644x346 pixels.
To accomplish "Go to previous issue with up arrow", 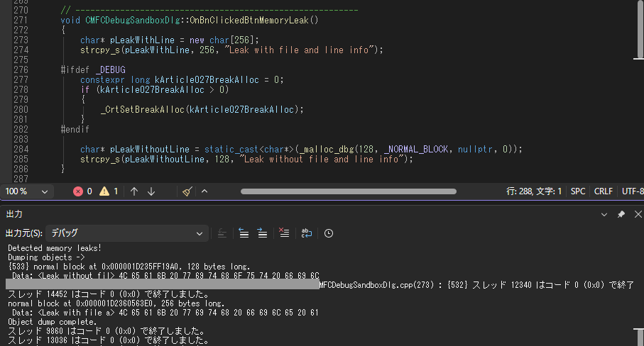I will pos(134,191).
